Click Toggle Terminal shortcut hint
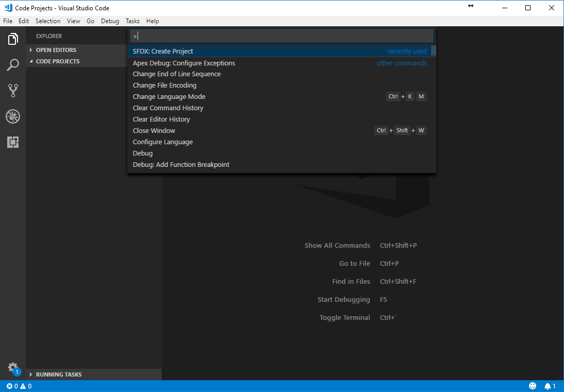564x392 pixels. (358, 317)
